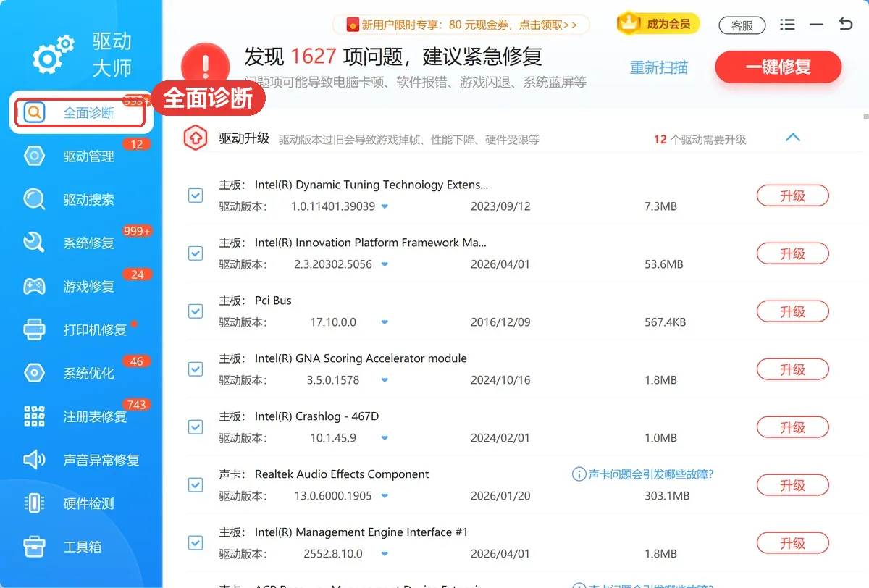This screenshot has height=588, width=869.
Task: Uncheck the Pci Bus driver checkbox
Action: click(x=196, y=311)
